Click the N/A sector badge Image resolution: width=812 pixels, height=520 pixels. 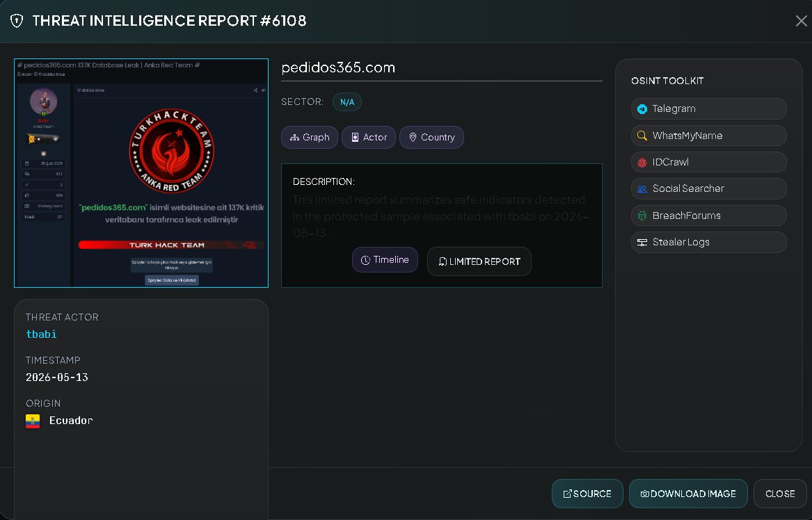347,102
